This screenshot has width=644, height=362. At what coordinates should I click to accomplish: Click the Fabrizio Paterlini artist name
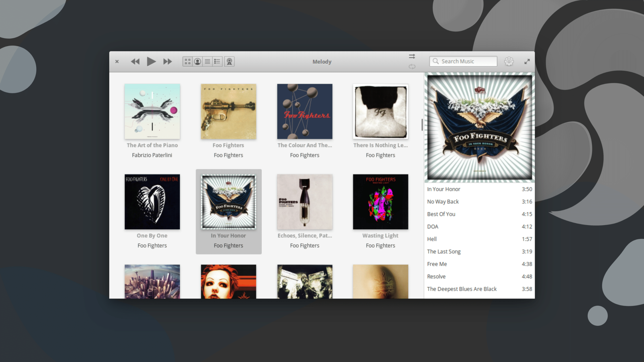(152, 155)
